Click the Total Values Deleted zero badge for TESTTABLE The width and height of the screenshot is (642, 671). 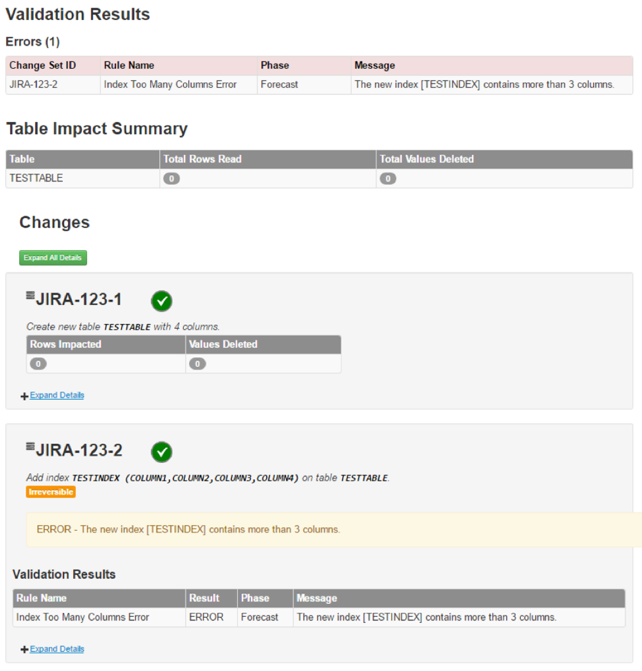pyautogui.click(x=388, y=178)
